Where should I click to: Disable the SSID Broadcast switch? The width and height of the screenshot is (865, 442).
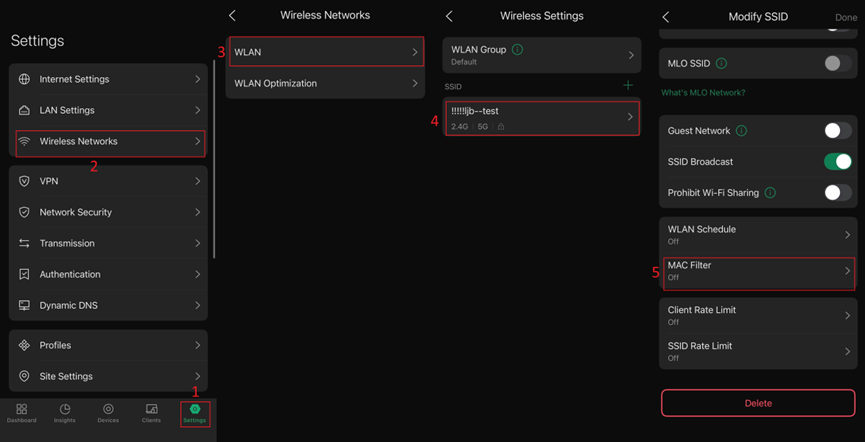point(838,162)
